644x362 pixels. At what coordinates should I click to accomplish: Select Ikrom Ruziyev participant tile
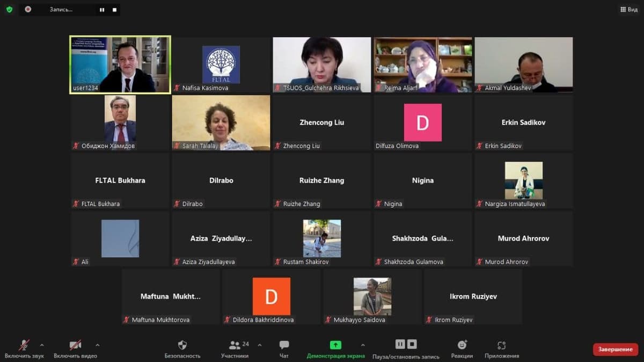[x=473, y=296]
